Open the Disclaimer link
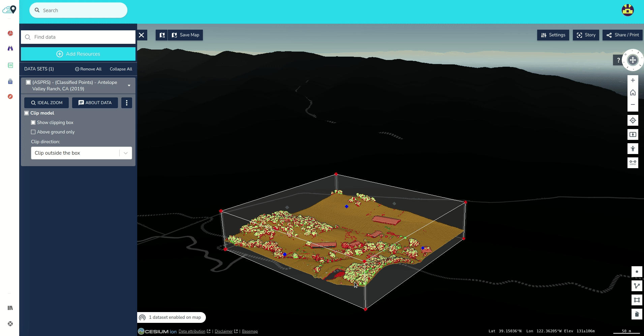 pyautogui.click(x=226, y=331)
